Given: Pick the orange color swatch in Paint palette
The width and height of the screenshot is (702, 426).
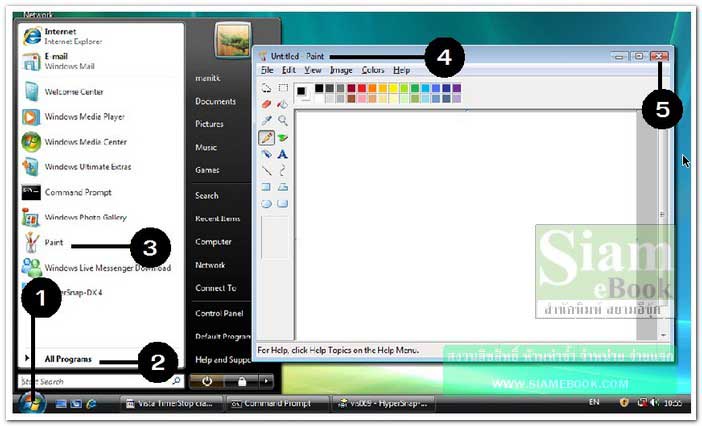Looking at the screenshot, I should [372, 88].
